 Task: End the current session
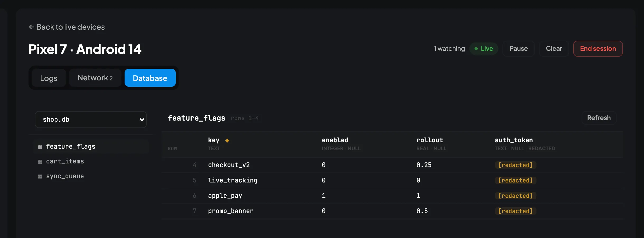point(598,49)
